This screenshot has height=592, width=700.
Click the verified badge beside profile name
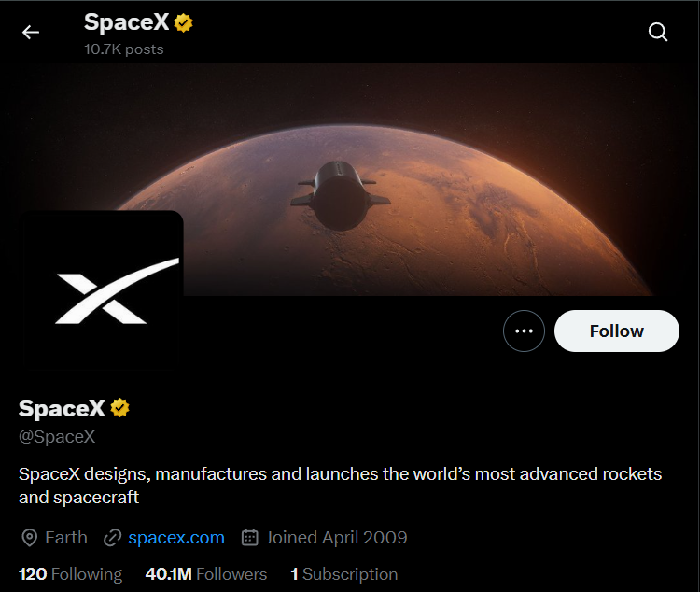120,408
